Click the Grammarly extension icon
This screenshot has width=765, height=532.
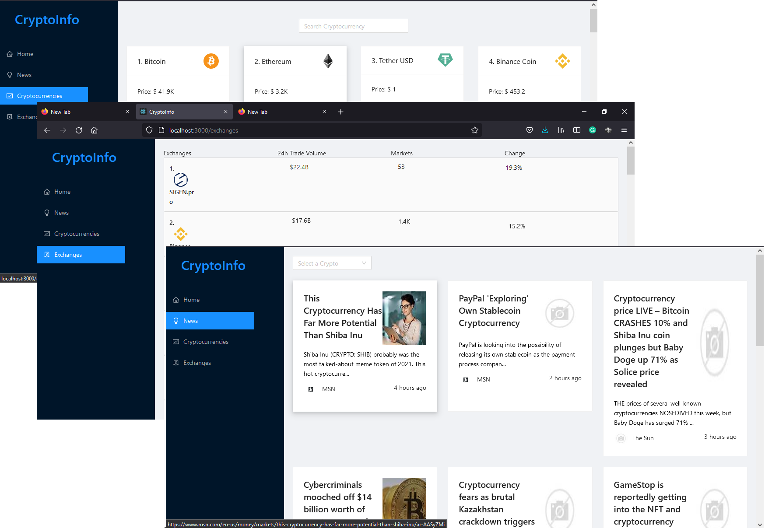(593, 130)
